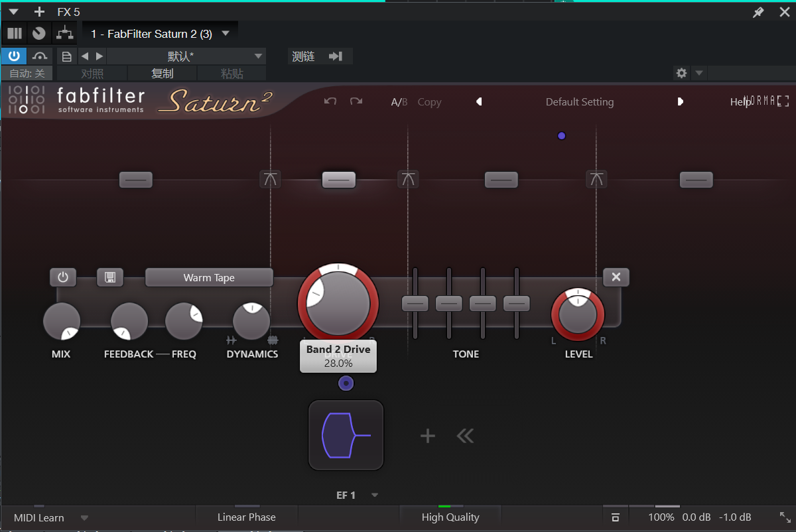
Task: Pin the FX window with pushpin icon
Action: coord(758,12)
